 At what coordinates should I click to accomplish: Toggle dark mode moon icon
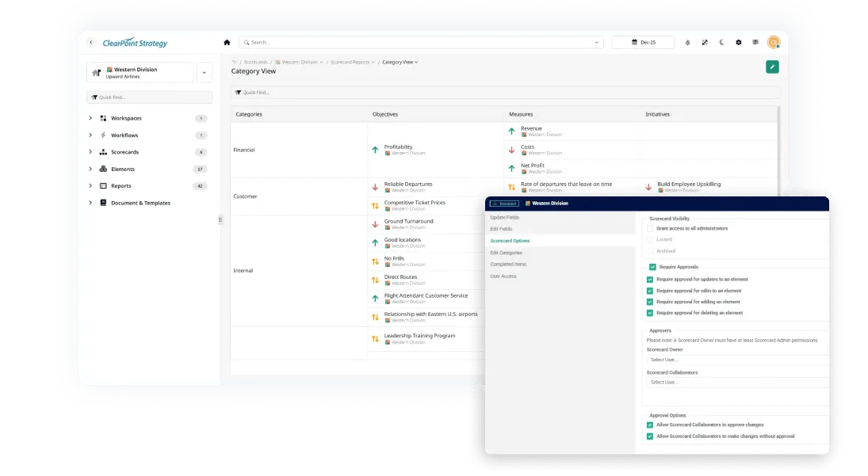coord(722,42)
